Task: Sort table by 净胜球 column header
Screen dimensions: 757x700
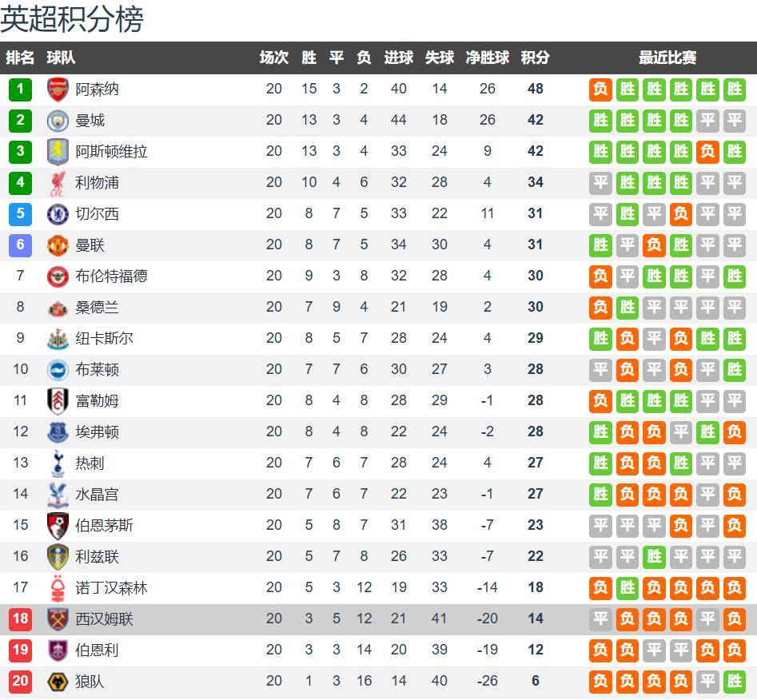Action: click(x=488, y=58)
